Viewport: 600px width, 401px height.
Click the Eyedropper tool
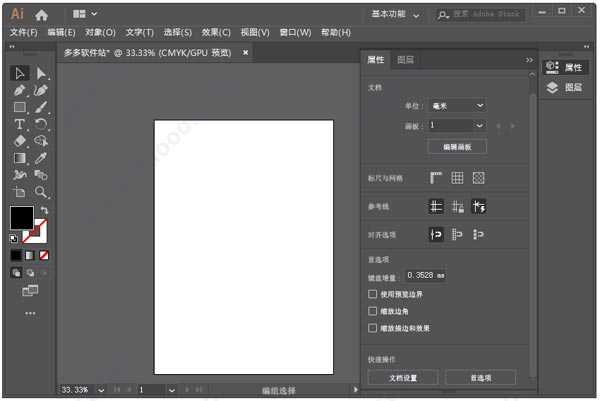tap(41, 158)
